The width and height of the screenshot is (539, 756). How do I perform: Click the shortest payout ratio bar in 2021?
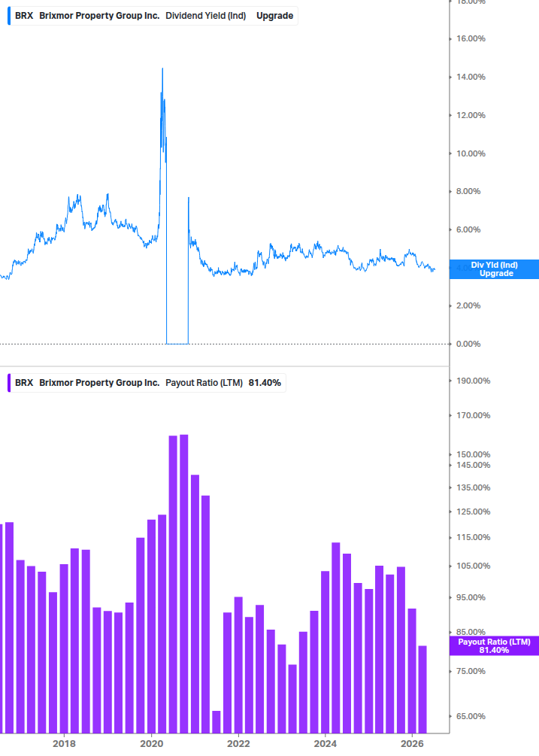[x=217, y=721]
